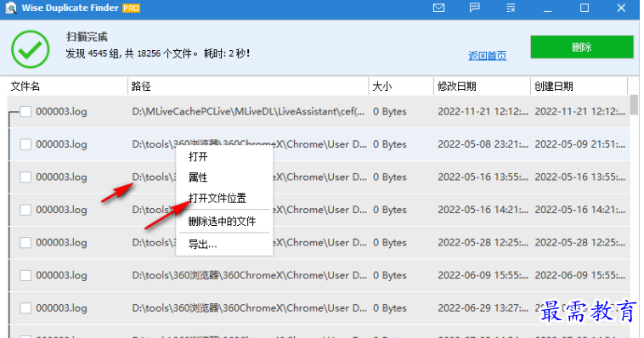Sort by the 大小 column header

pos(401,87)
